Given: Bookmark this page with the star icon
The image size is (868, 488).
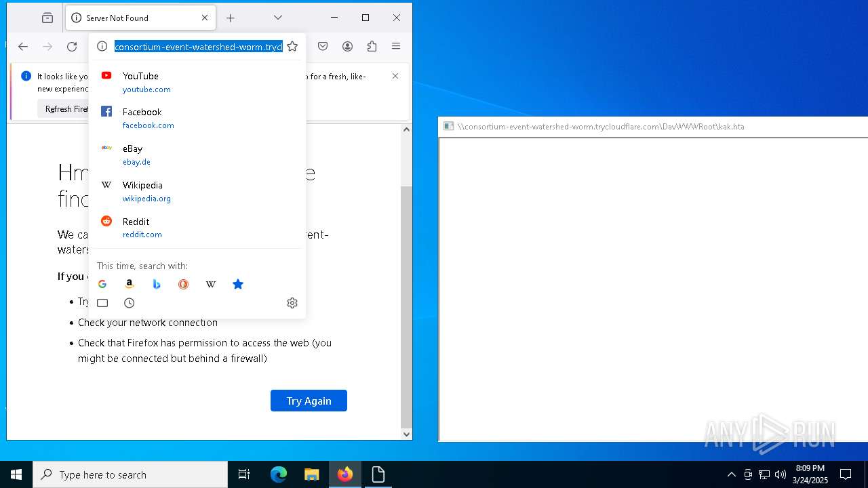Looking at the screenshot, I should coord(292,46).
